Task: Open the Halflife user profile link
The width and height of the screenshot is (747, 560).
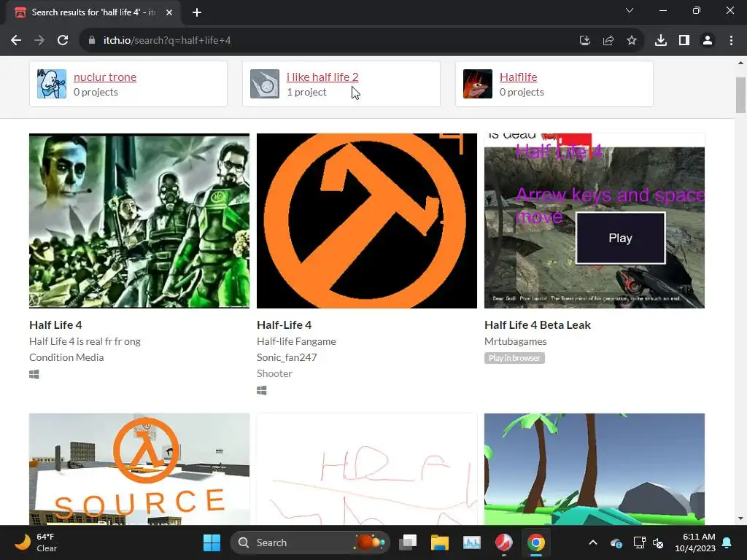Action: (519, 77)
